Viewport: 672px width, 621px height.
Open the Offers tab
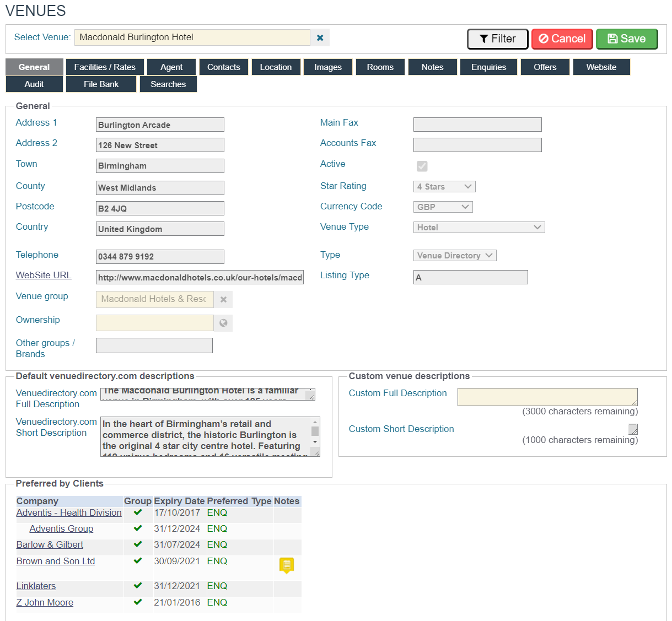[545, 67]
